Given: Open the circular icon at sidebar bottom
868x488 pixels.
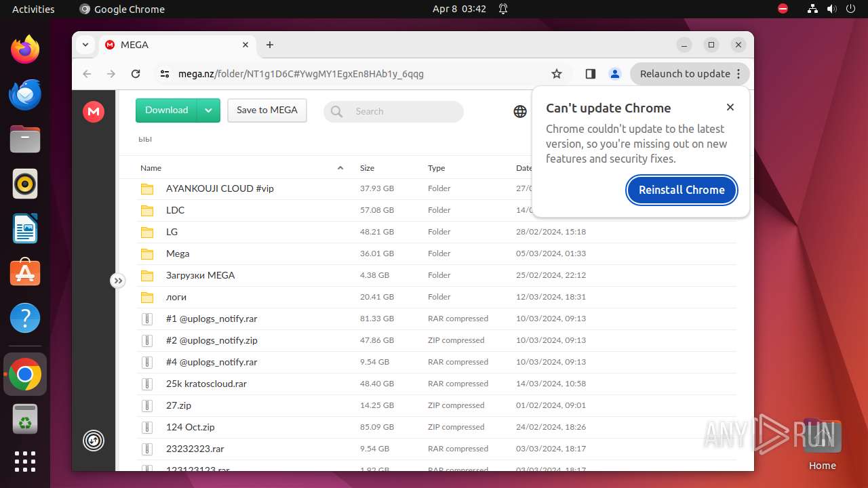Looking at the screenshot, I should (x=94, y=441).
